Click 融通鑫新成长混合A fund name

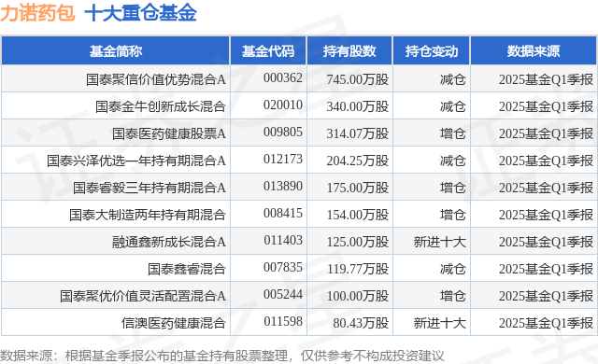169,242
